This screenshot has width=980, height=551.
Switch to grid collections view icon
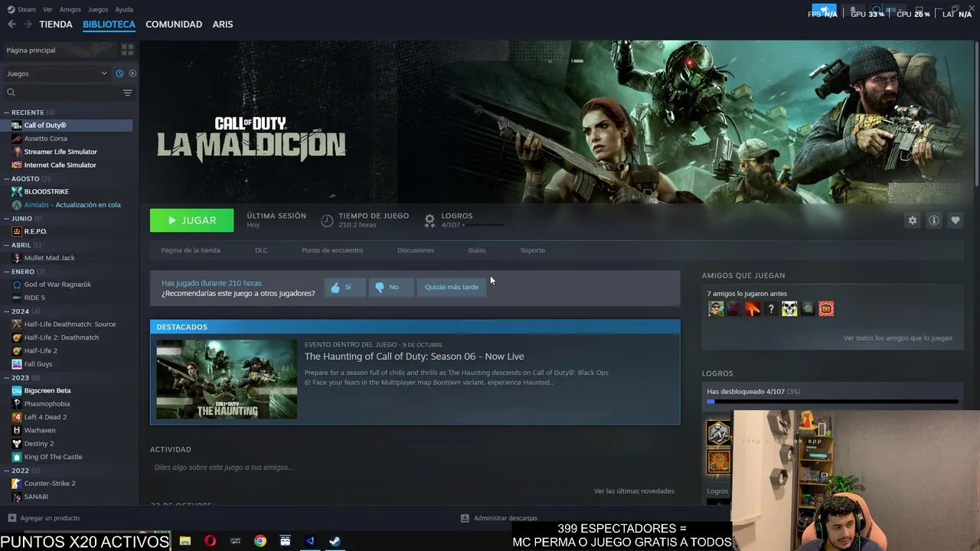coord(127,50)
